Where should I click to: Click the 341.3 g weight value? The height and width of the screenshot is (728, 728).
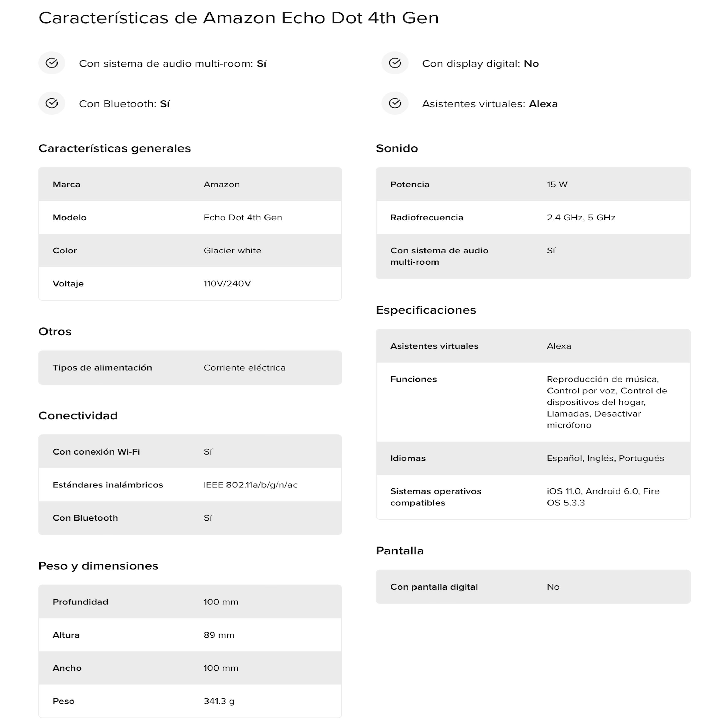coord(219,701)
